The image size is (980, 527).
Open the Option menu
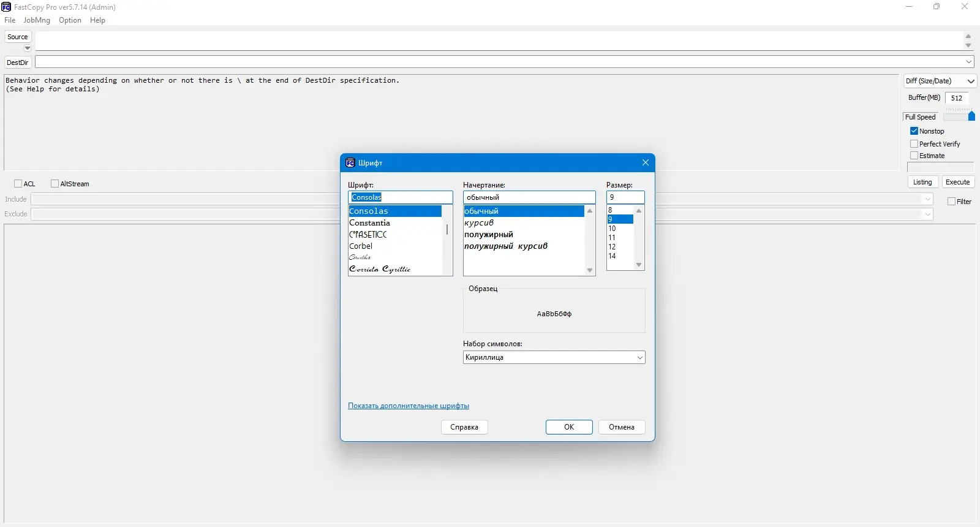click(x=70, y=20)
